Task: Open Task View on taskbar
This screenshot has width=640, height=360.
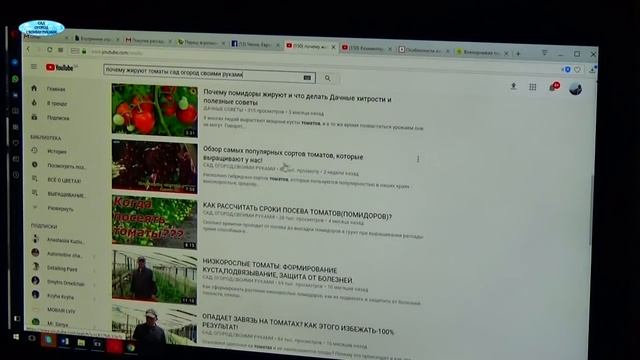Action: [32, 338]
